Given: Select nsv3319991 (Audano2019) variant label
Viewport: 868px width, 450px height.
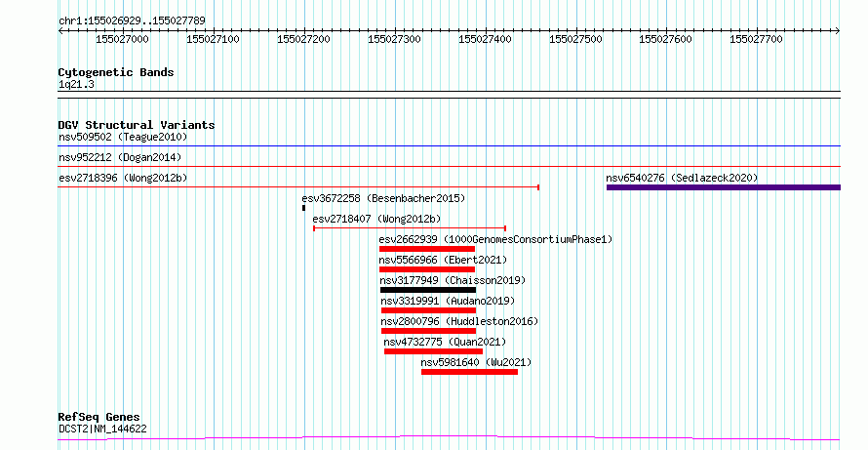Looking at the screenshot, I should coord(448,301).
